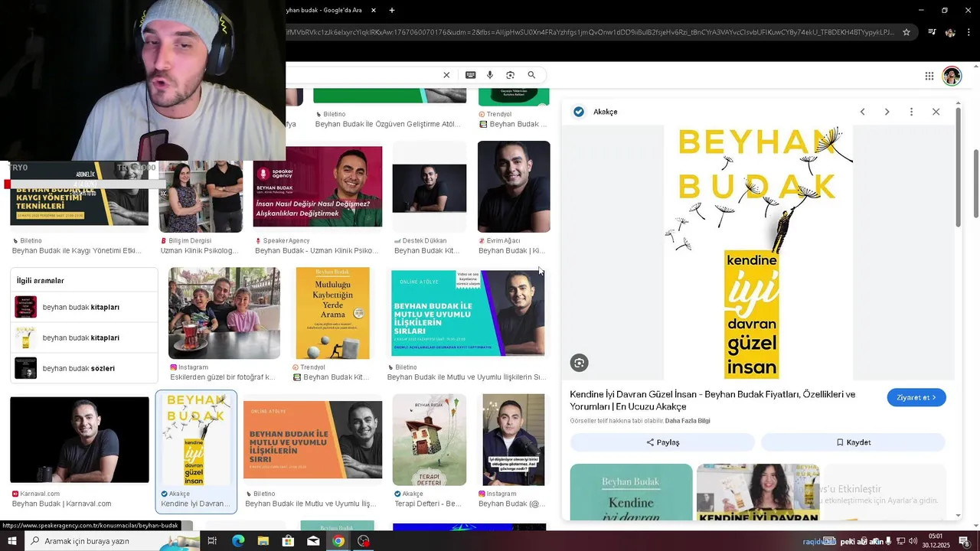Submit search with the magnifier icon

[531, 75]
